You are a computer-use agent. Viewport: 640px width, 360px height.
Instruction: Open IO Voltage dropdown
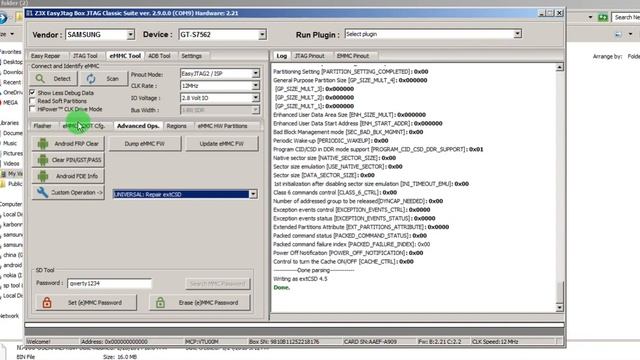tap(255, 98)
